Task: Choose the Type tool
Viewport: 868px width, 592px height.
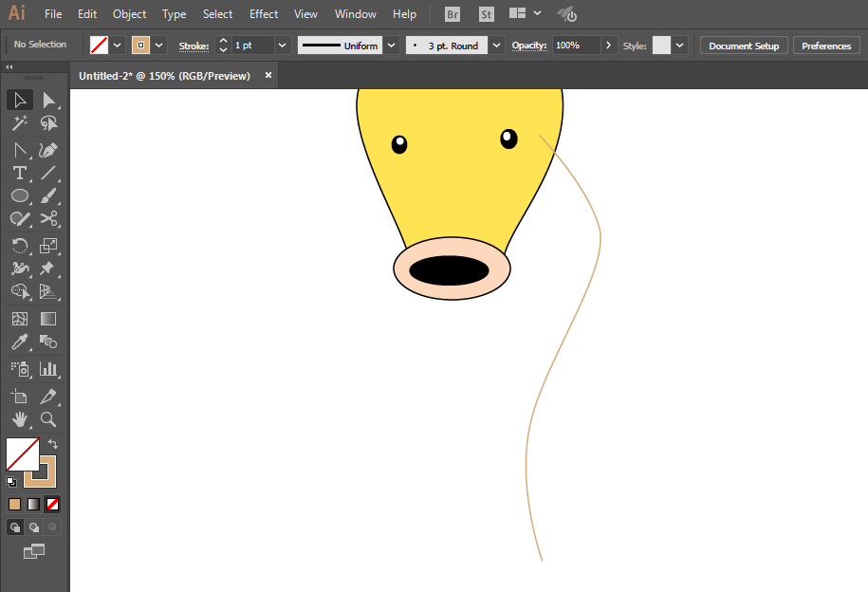Action: (x=19, y=173)
